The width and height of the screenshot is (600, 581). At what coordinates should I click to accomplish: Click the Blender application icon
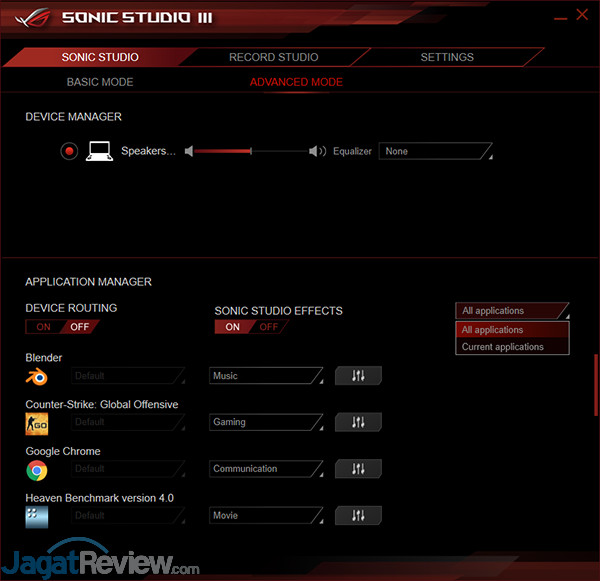point(37,377)
